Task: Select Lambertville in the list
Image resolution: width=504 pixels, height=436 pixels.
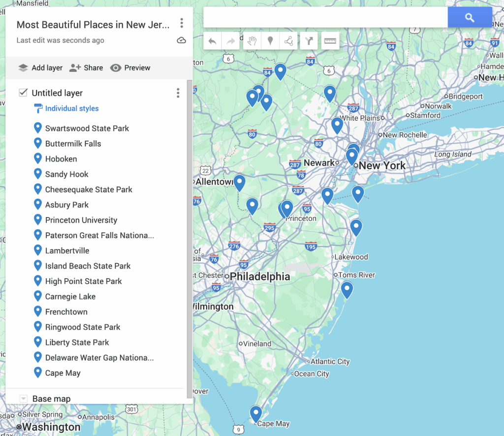Action: [x=67, y=251]
